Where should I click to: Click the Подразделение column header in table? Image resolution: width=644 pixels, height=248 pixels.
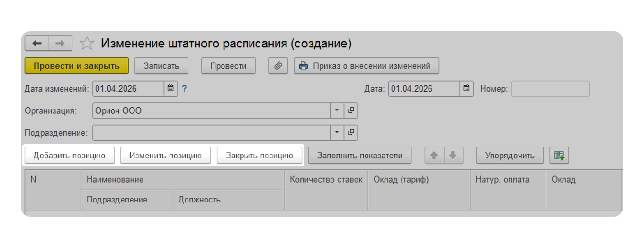coord(127,200)
